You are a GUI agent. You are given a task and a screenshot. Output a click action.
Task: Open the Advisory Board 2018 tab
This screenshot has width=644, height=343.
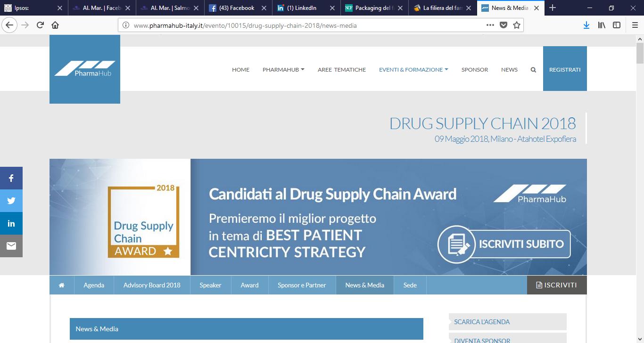click(152, 285)
